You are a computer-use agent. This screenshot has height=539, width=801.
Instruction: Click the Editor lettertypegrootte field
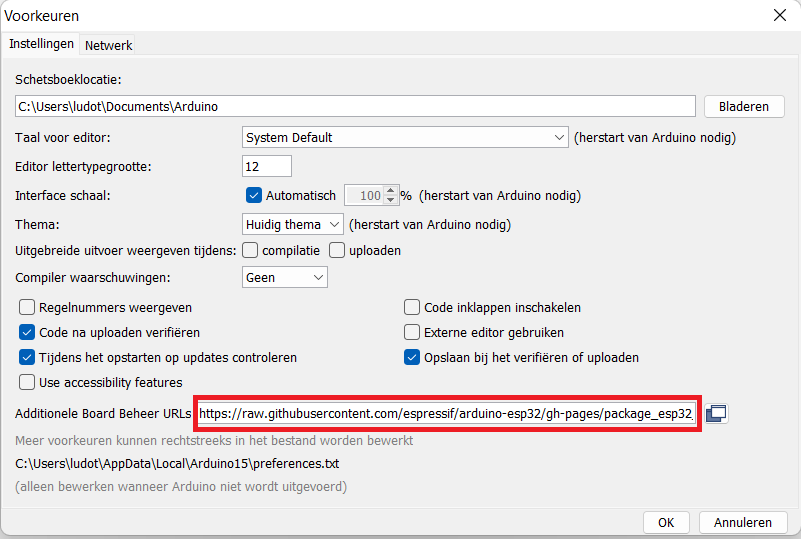click(267, 167)
